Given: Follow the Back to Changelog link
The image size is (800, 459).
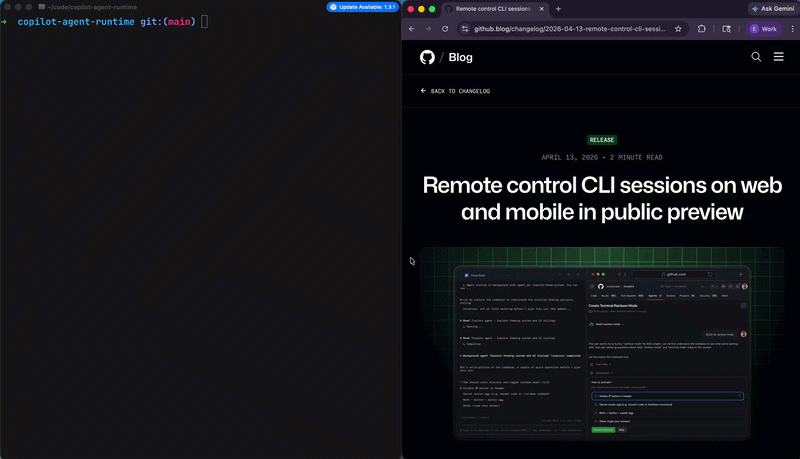Looking at the screenshot, I should pos(455,91).
